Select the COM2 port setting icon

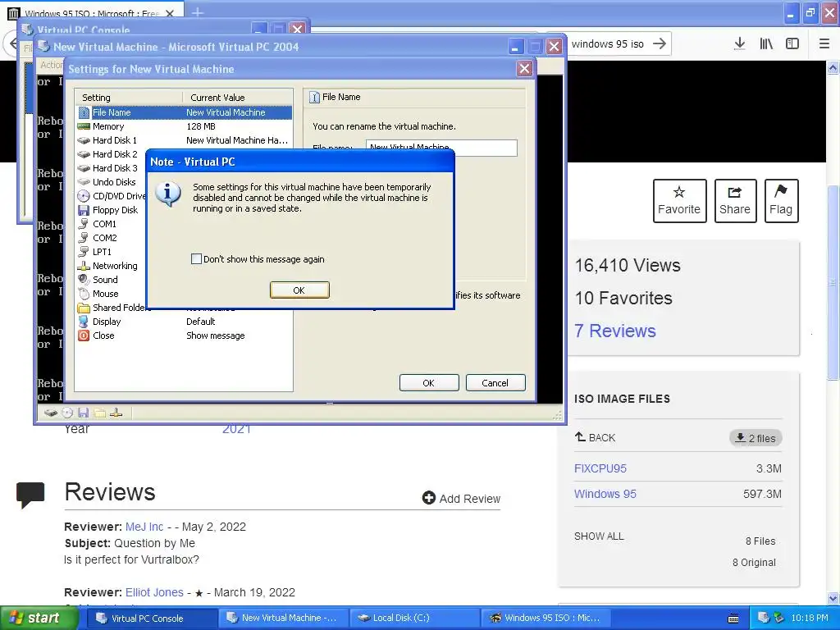pos(84,238)
